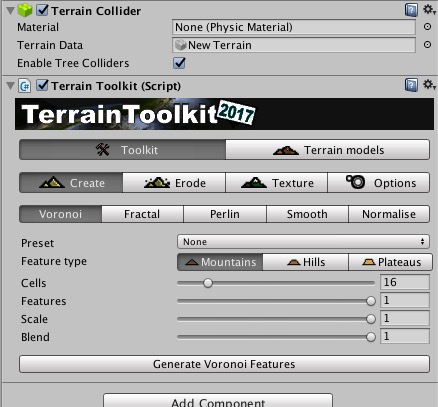Image resolution: width=438 pixels, height=407 pixels.
Task: Click Generate Voronoi Features button
Action: tap(224, 364)
